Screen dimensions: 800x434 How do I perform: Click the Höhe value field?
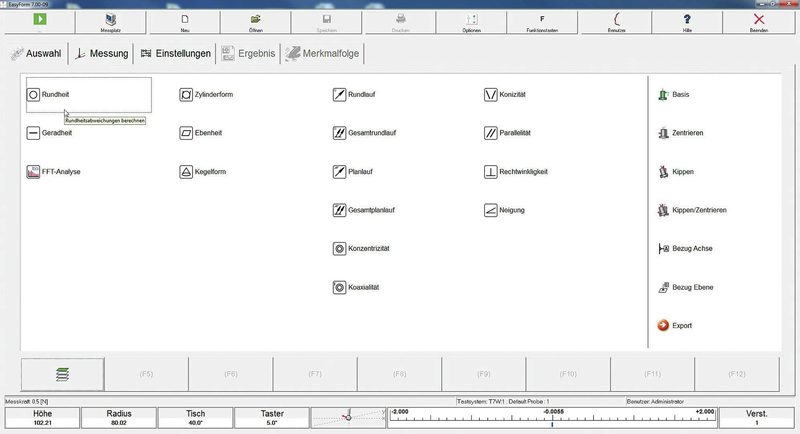pos(41,418)
